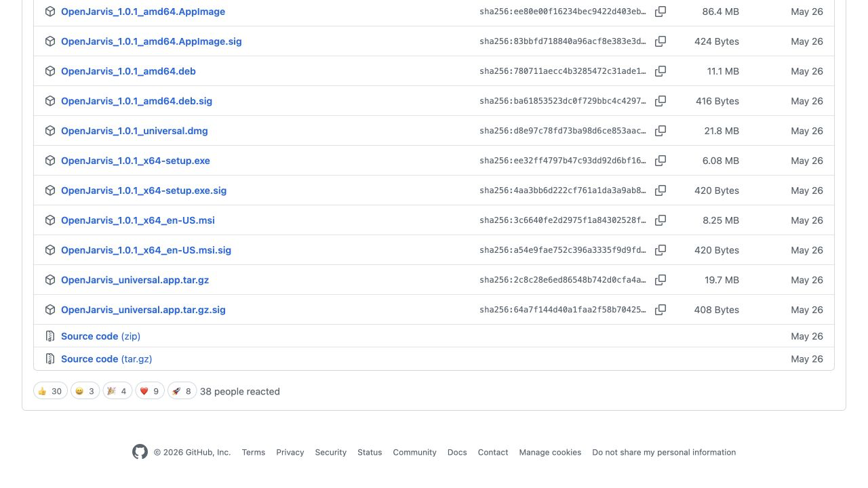Download Source code (tar.gz)
The width and height of the screenshot is (868, 488).
(x=106, y=359)
